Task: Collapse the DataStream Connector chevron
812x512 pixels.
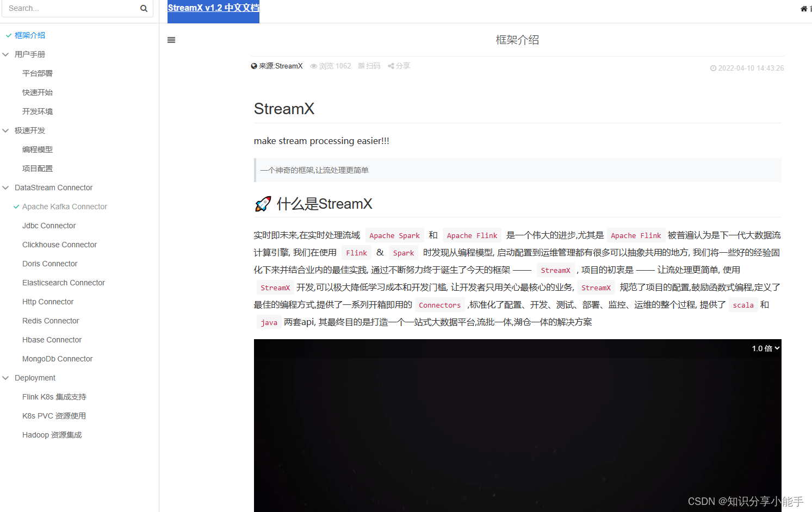Action: (6, 188)
